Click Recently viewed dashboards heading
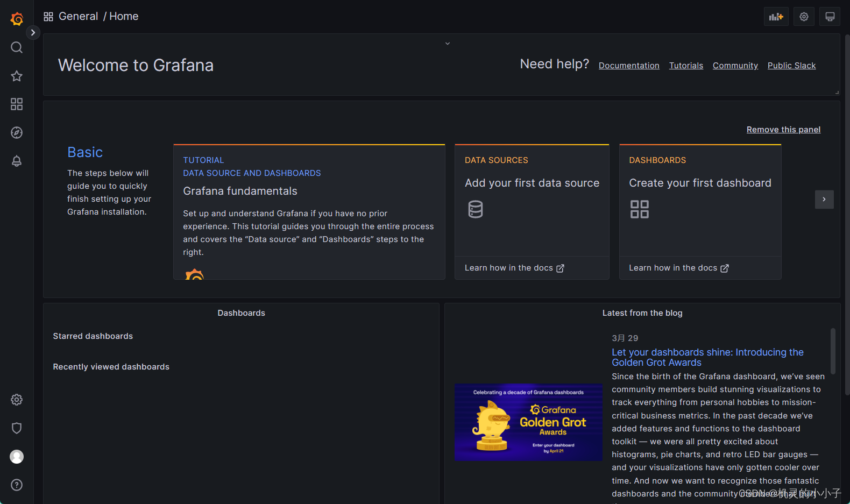 click(111, 367)
